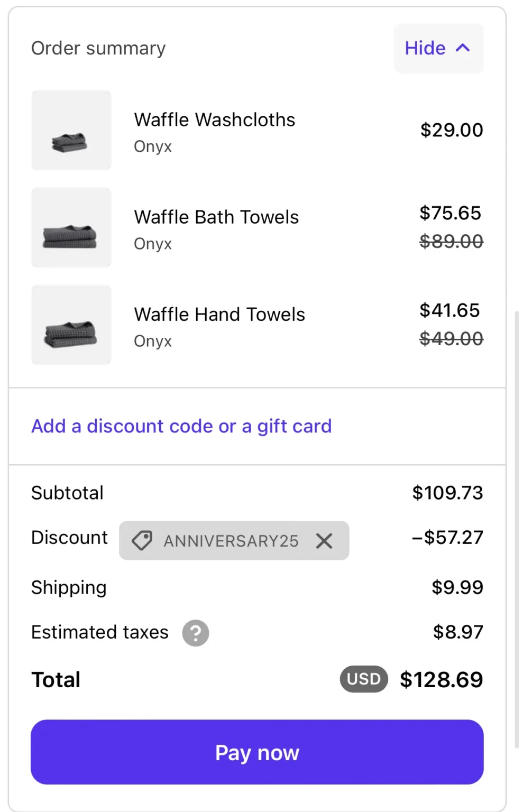This screenshot has height=812, width=523.
Task: Remove the ANNIVERSARY25 discount code with the X
Action: [324, 541]
